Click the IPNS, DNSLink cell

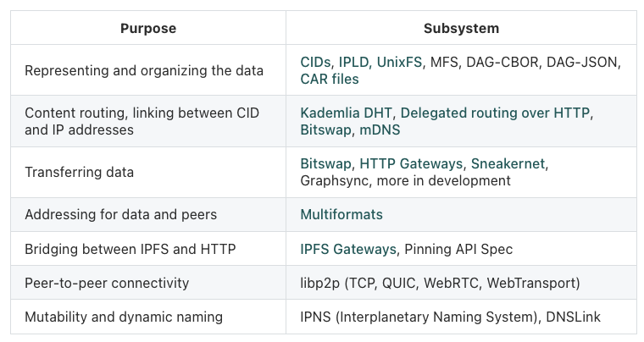coord(461,317)
